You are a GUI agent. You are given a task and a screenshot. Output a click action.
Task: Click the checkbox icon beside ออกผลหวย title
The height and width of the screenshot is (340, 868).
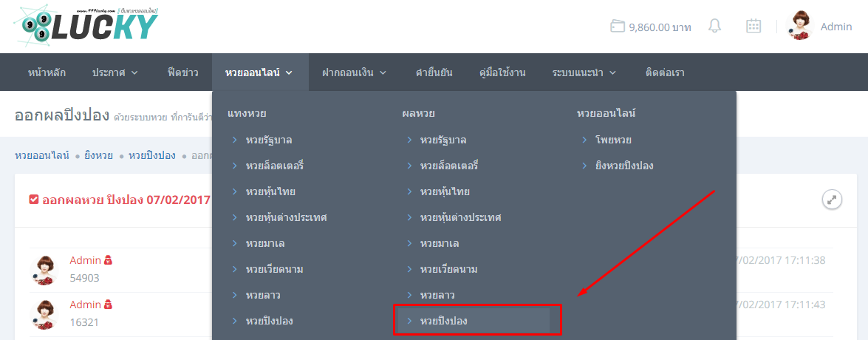coord(34,200)
